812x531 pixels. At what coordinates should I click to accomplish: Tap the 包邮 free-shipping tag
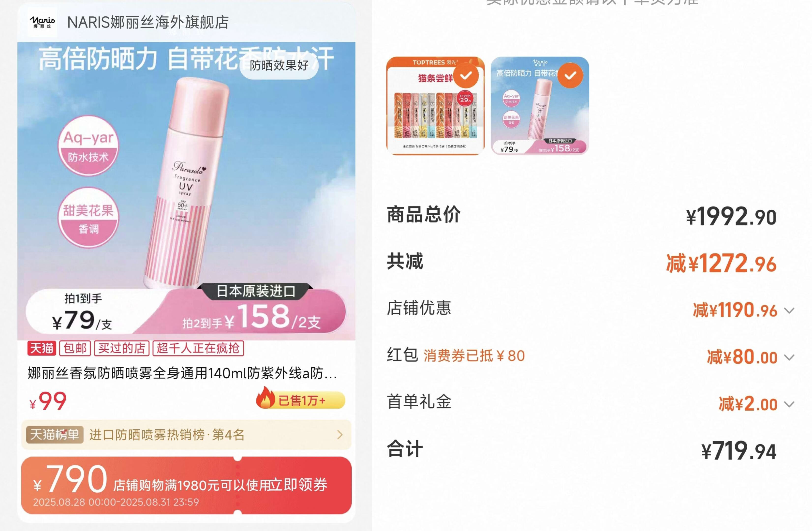(75, 348)
